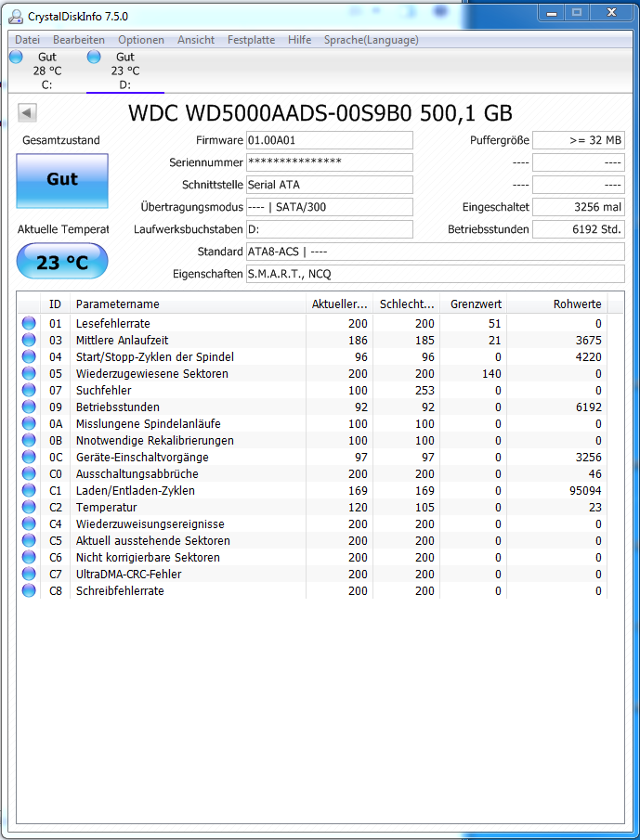Click status orb for Misslungene Spindelanläufe

(29, 423)
